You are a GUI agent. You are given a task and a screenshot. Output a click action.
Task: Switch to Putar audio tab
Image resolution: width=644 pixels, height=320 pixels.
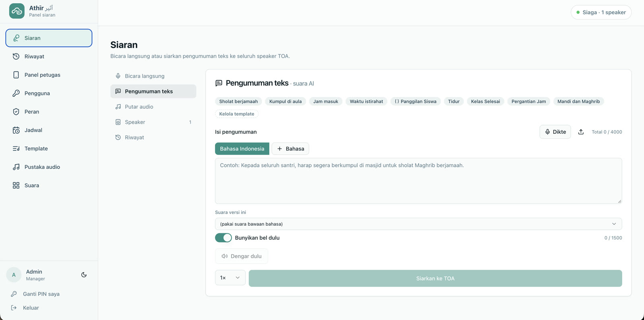153,106
